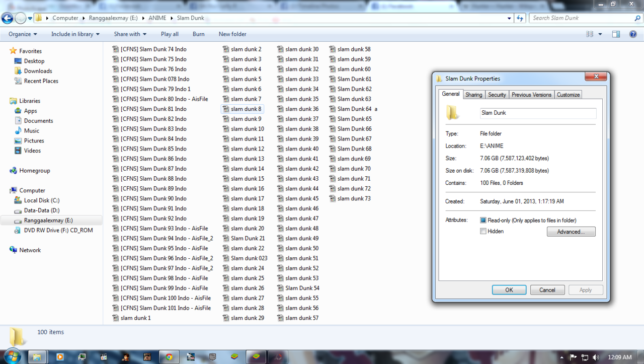Open the Videos library
The image size is (644, 364).
[32, 151]
